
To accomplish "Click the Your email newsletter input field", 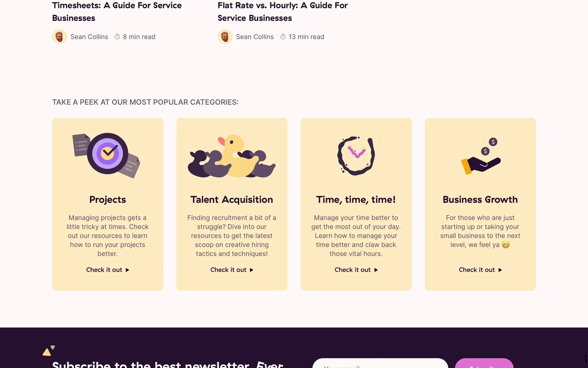I will (380, 365).
